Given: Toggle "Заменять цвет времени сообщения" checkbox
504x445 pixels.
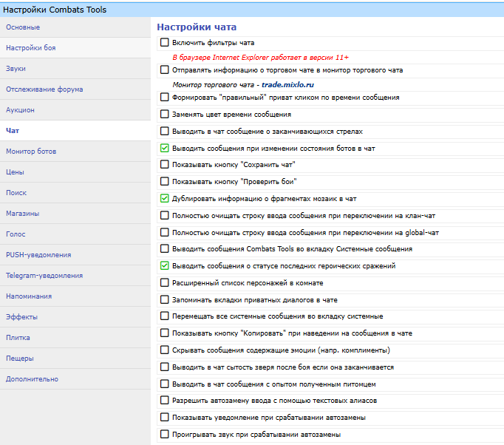Looking at the screenshot, I should [165, 115].
